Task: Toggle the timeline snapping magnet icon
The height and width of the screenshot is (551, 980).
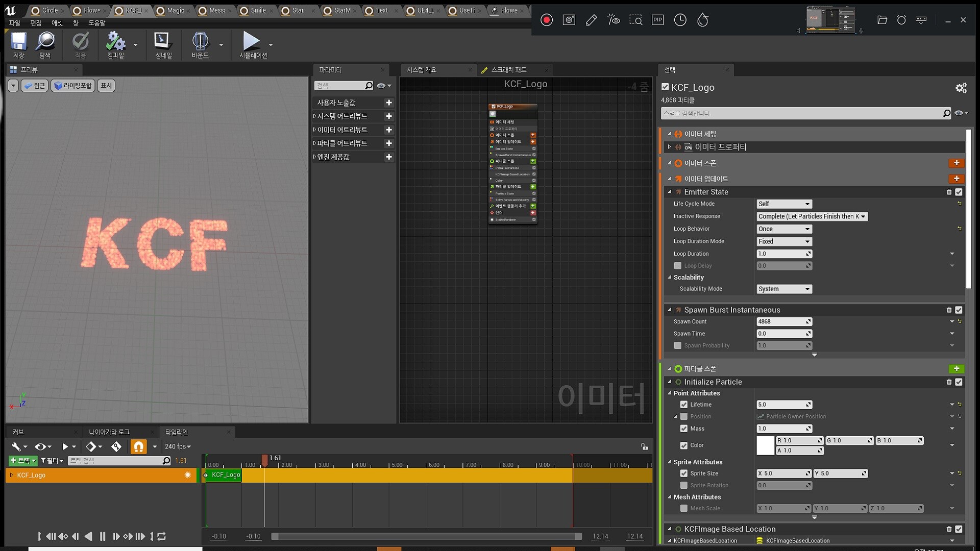Action: tap(138, 447)
